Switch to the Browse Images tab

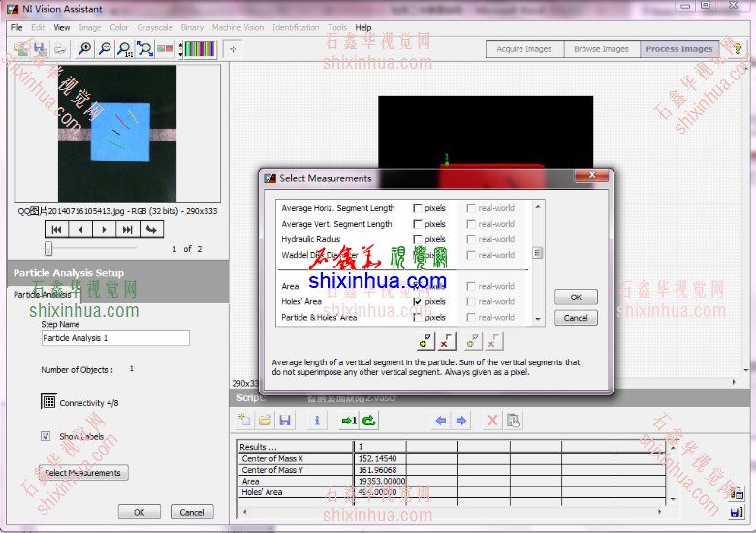pyautogui.click(x=601, y=49)
